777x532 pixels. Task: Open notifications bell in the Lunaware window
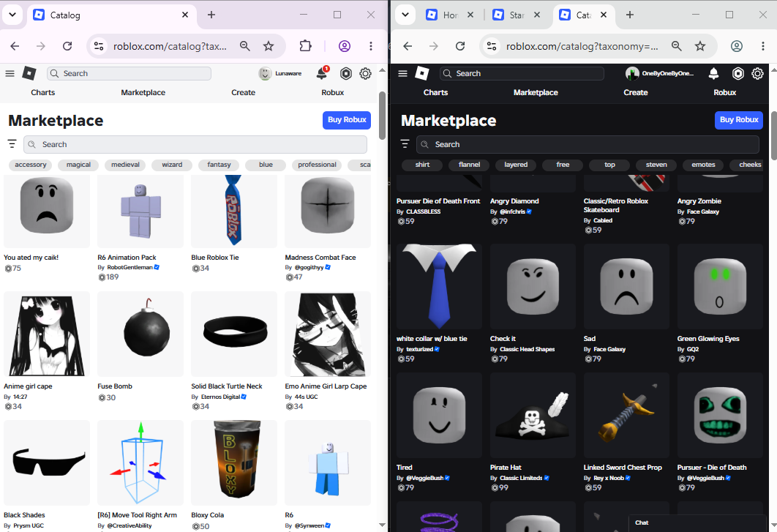(322, 73)
